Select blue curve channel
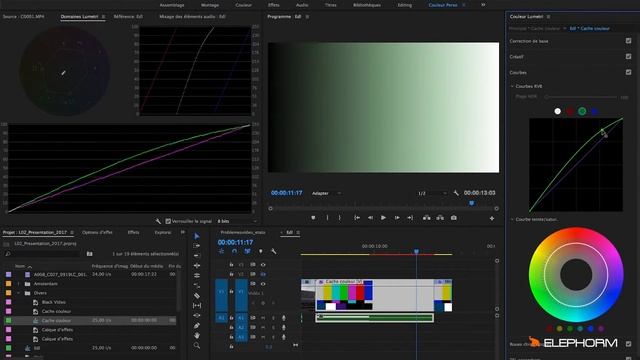 (x=595, y=111)
